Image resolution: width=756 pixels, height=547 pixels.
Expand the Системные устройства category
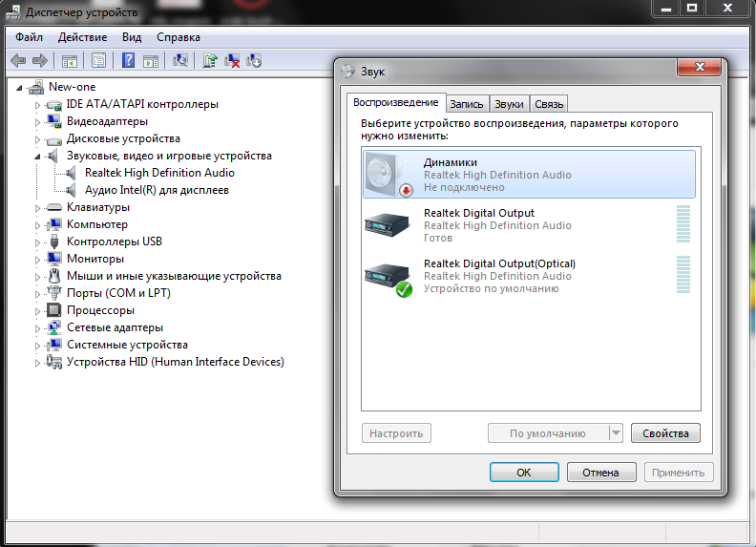pos(37,346)
